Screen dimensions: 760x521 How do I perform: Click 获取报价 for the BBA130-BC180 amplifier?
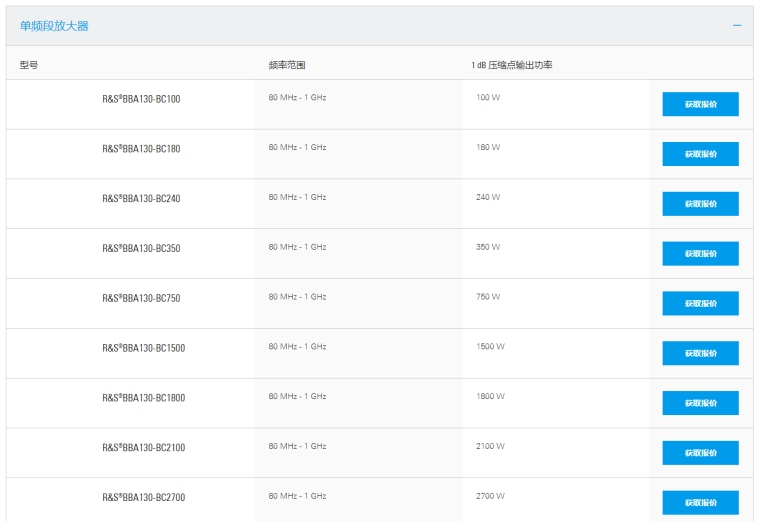(700, 154)
